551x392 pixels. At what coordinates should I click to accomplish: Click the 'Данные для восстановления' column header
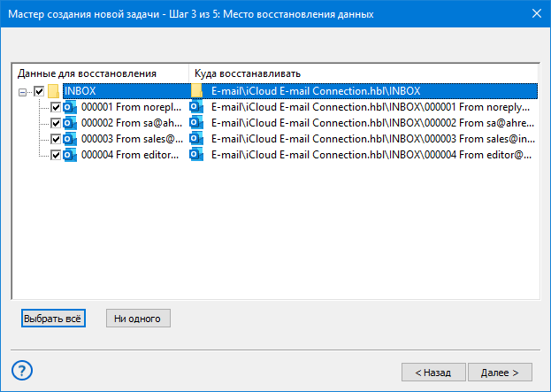tap(101, 73)
